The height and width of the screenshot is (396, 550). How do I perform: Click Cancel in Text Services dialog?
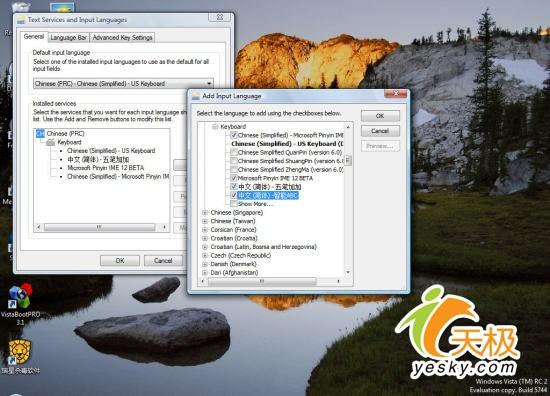(163, 261)
